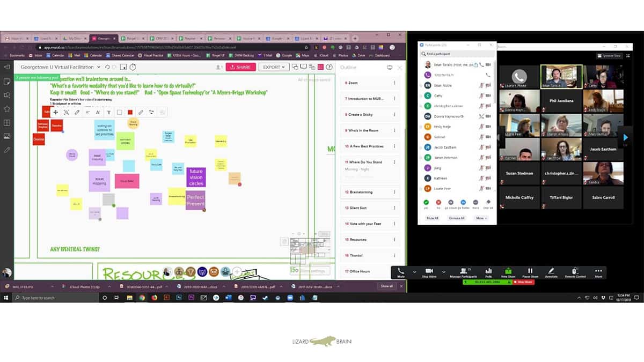Open the star favorites tool in left sidebar

pos(7,109)
